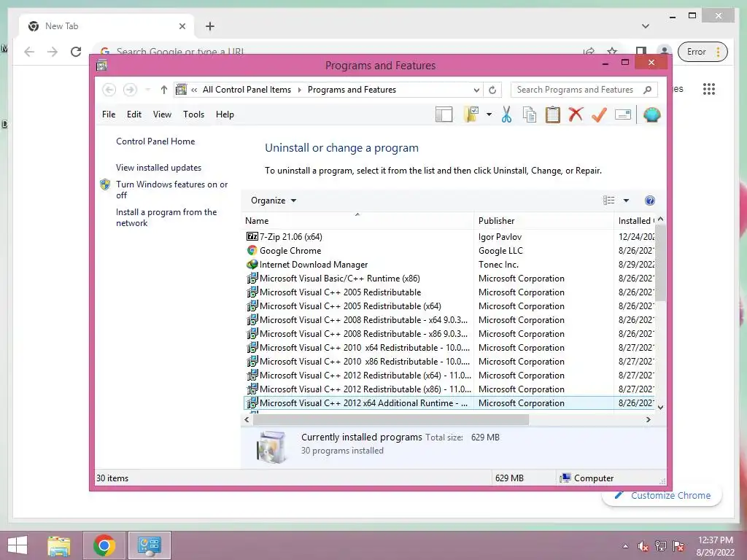
Task: Open the Help menu
Action: click(225, 114)
